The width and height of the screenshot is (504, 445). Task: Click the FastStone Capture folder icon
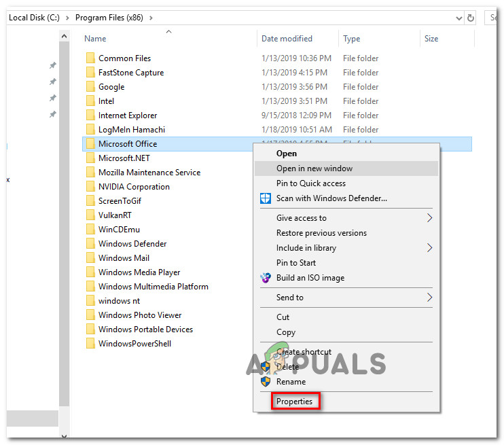[90, 72]
